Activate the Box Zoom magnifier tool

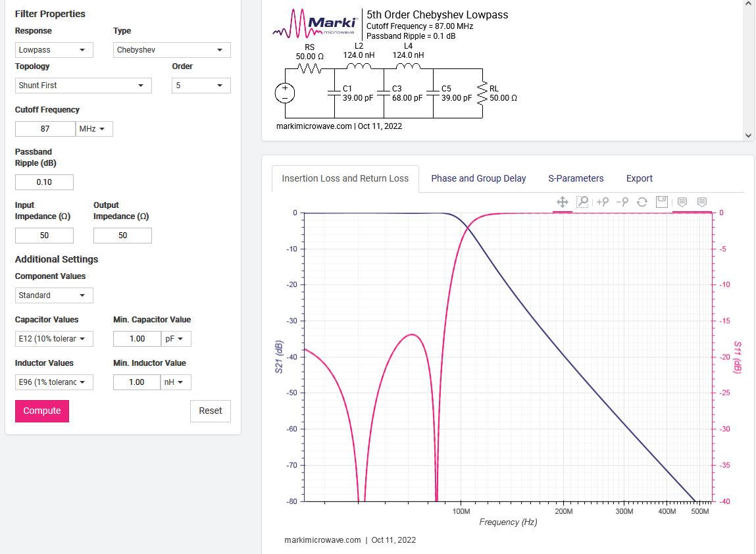click(x=582, y=202)
